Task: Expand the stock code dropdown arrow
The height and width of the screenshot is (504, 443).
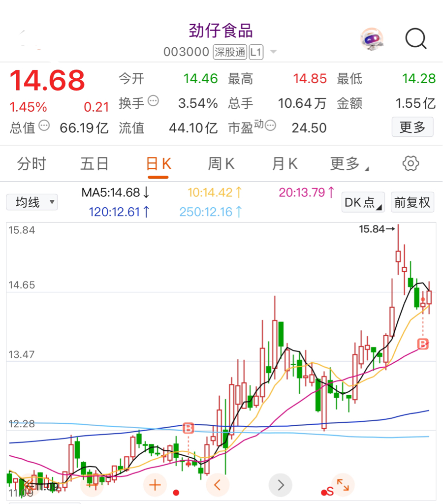Action: 273,52
